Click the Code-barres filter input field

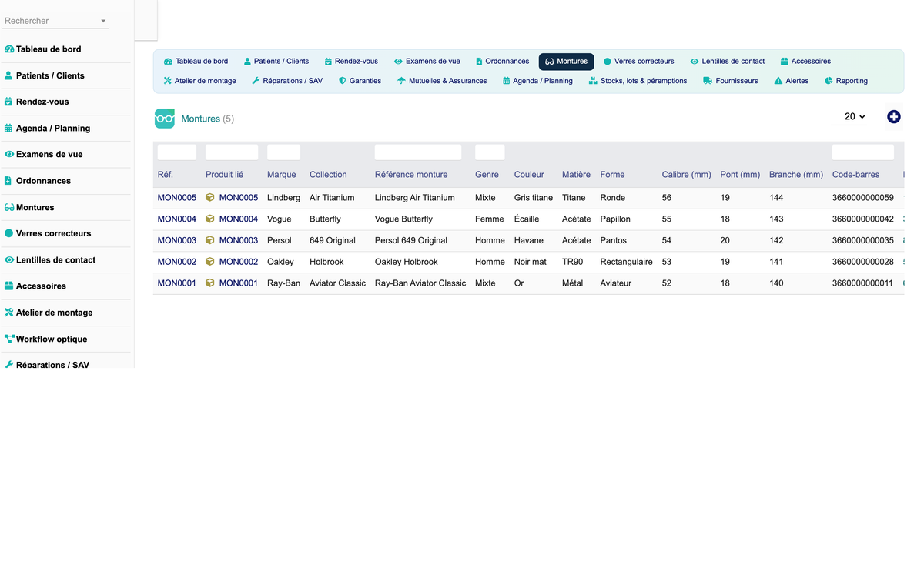(x=863, y=152)
